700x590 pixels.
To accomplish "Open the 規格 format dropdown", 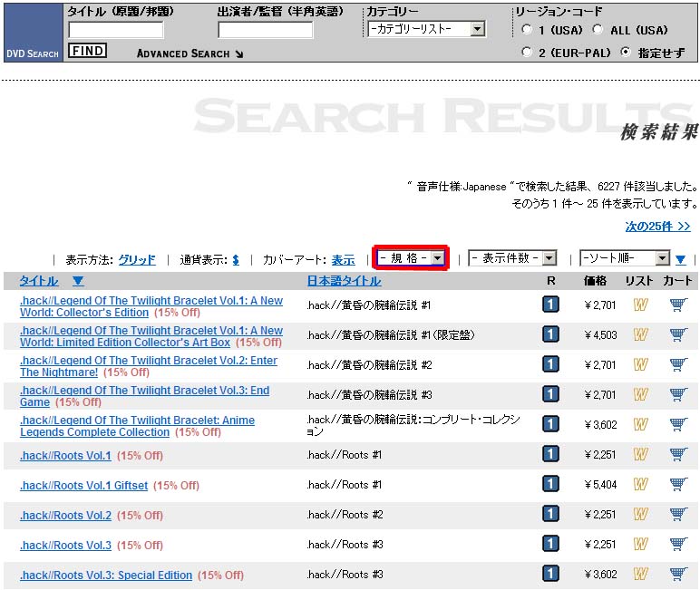I will [x=410, y=258].
